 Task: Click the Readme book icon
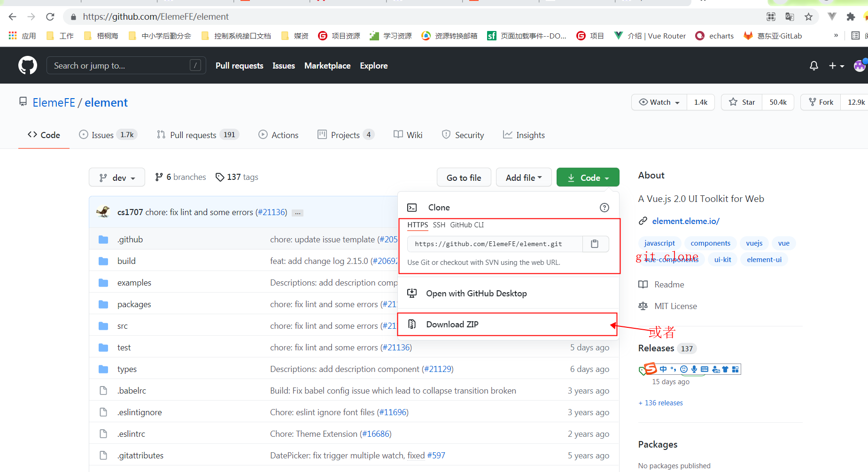tap(643, 285)
